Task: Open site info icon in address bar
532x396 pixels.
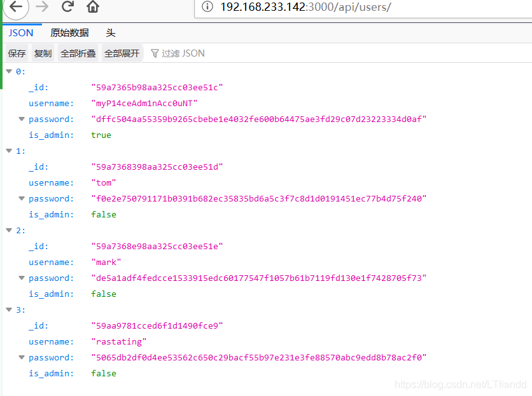Action: 207,6
